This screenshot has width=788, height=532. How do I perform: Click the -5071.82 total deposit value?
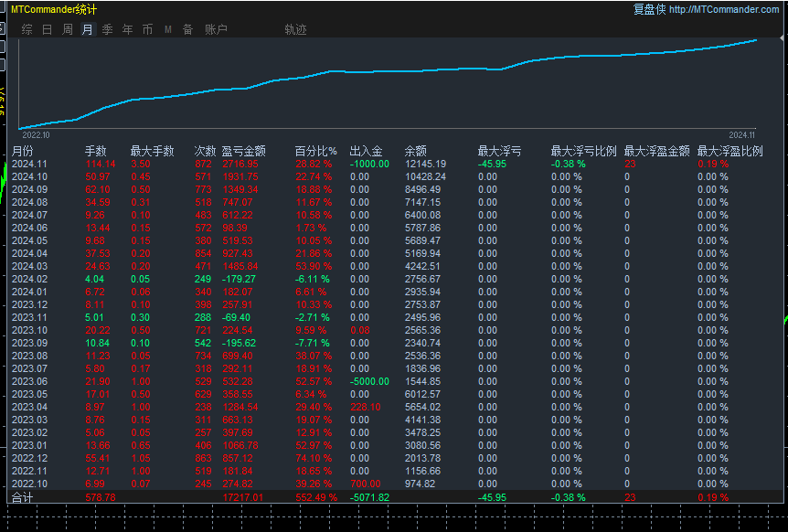point(369,497)
